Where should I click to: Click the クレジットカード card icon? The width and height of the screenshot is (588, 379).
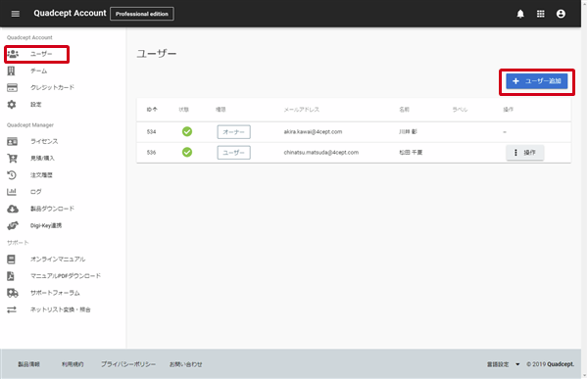12,87
